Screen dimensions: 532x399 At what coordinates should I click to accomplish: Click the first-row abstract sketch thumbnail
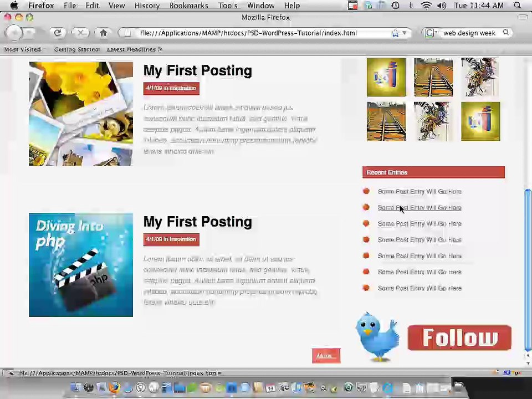point(481,77)
